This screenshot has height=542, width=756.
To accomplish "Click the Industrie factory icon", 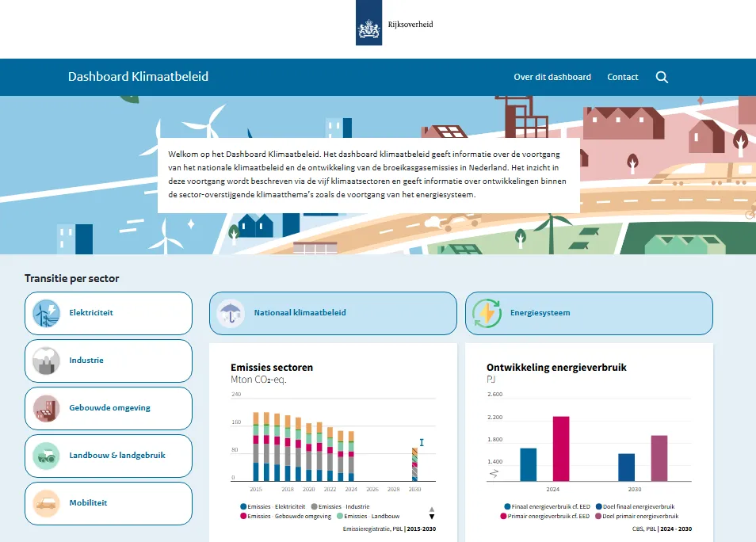I will 46,361.
